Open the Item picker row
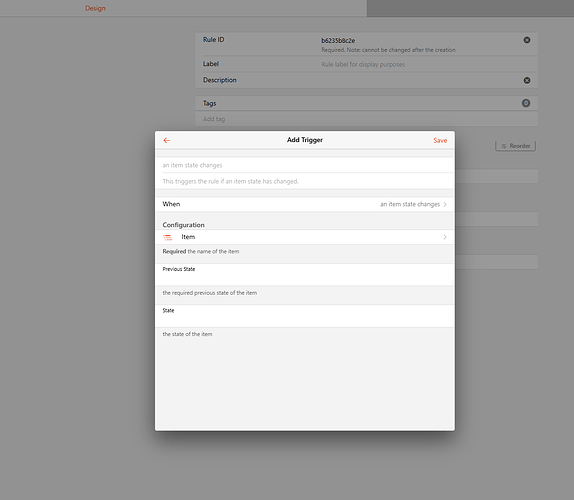Image resolution: width=574 pixels, height=500 pixels. click(305, 237)
